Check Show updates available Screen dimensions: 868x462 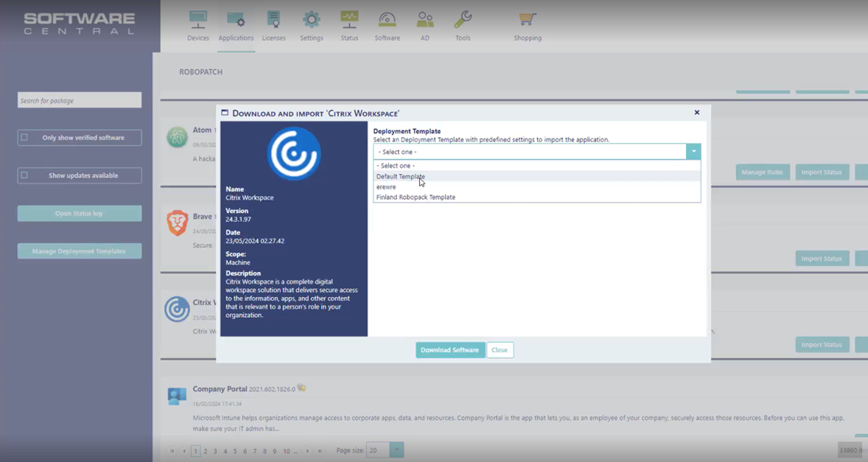(x=24, y=175)
